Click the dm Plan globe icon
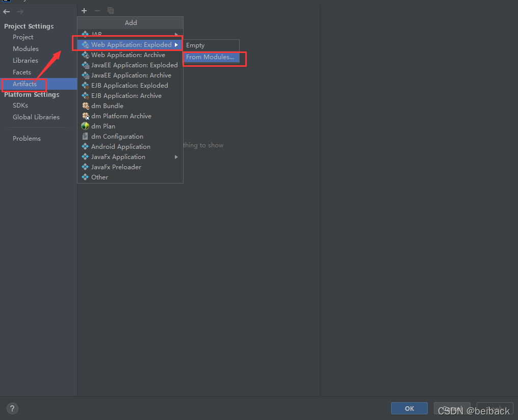518x420 pixels. [x=85, y=126]
